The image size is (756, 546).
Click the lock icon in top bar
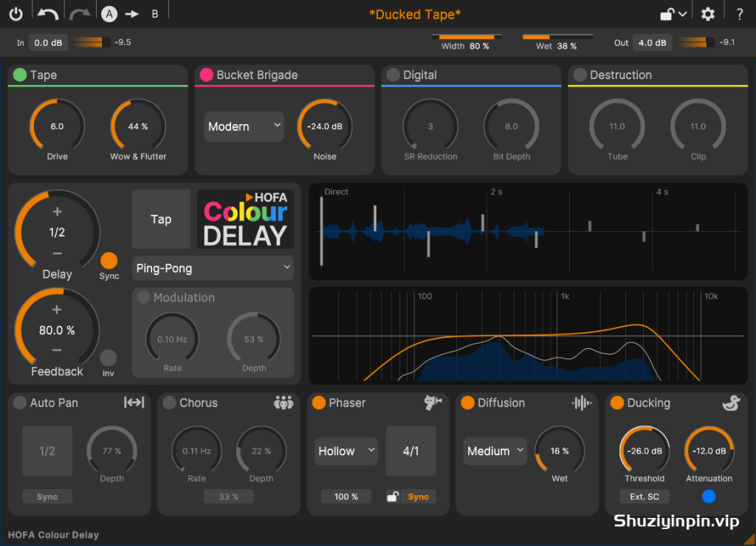[x=667, y=14]
